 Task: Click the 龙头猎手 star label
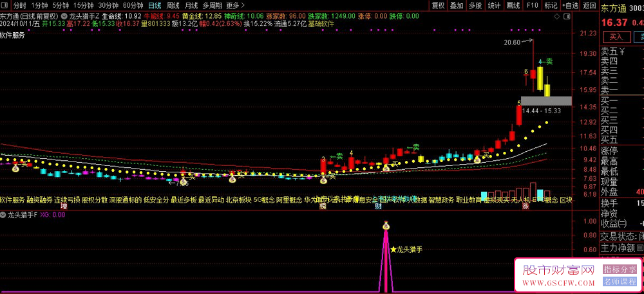coord(406,249)
